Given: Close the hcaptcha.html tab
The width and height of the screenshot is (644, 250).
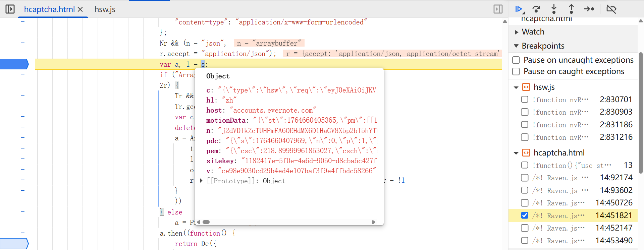Looking at the screenshot, I should pyautogui.click(x=80, y=9).
